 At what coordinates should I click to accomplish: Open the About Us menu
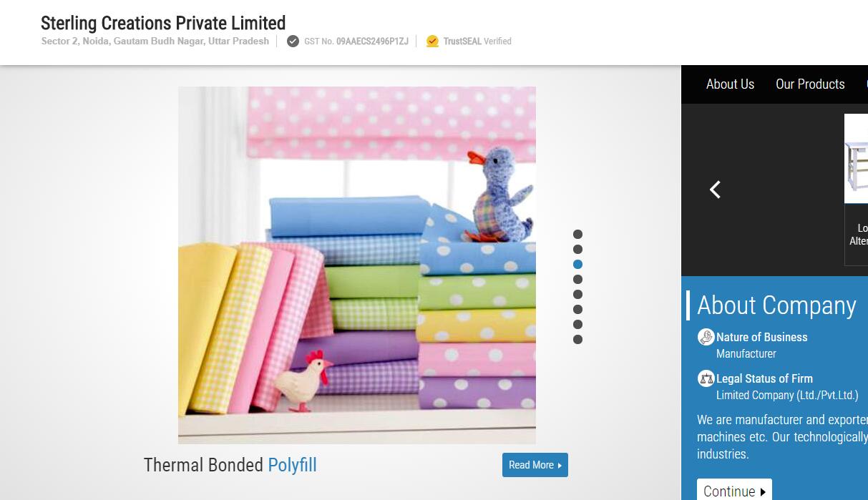[x=730, y=84]
